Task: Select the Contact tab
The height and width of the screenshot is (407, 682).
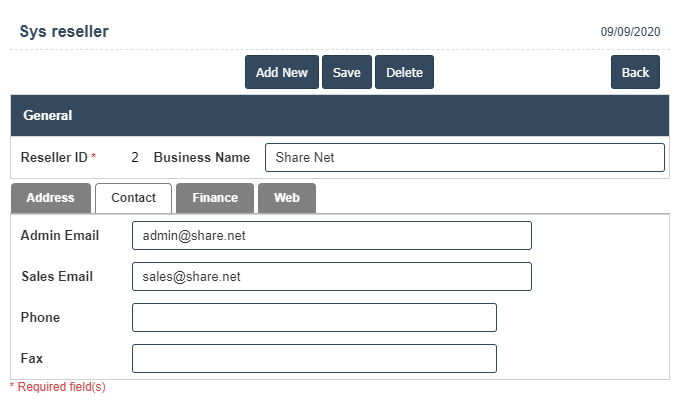Action: point(133,198)
